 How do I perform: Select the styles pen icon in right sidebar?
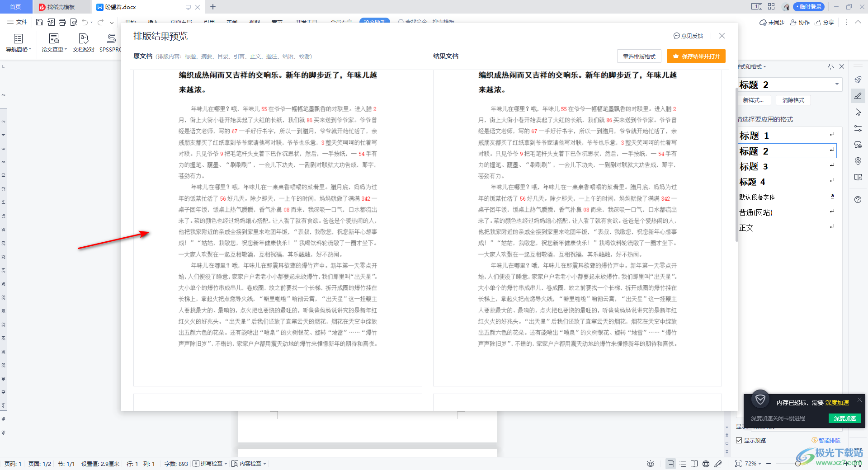coord(858,96)
